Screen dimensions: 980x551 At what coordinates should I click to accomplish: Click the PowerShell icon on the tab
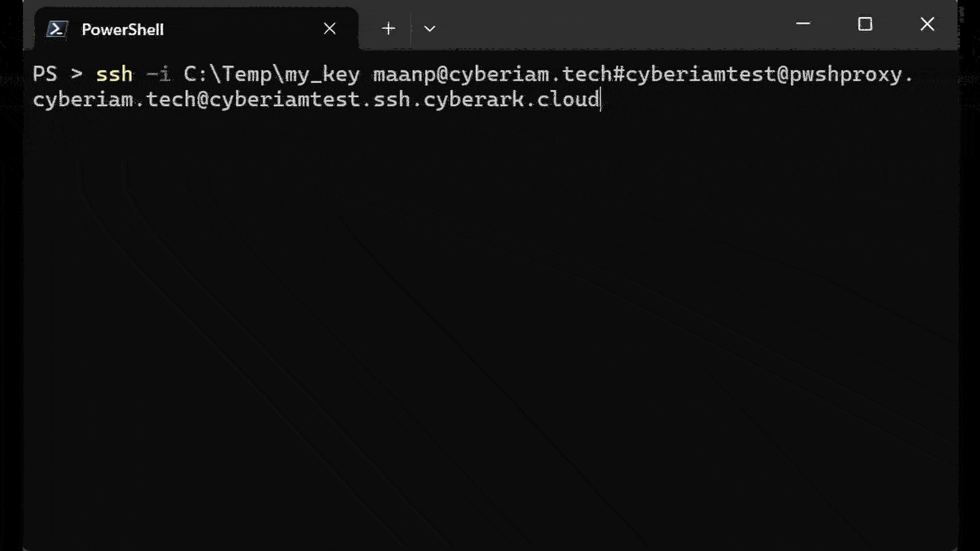pyautogui.click(x=57, y=29)
